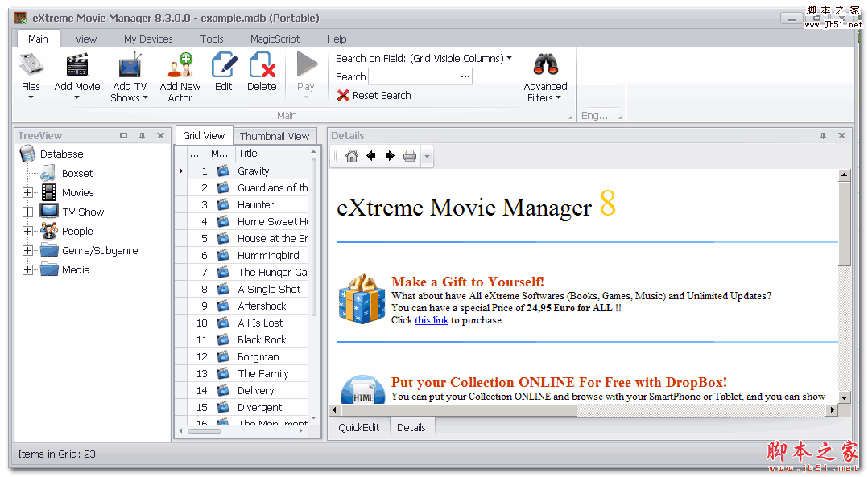Click Details horizontal scrollbar right arrow
The width and height of the screenshot is (868, 477).
[x=832, y=410]
